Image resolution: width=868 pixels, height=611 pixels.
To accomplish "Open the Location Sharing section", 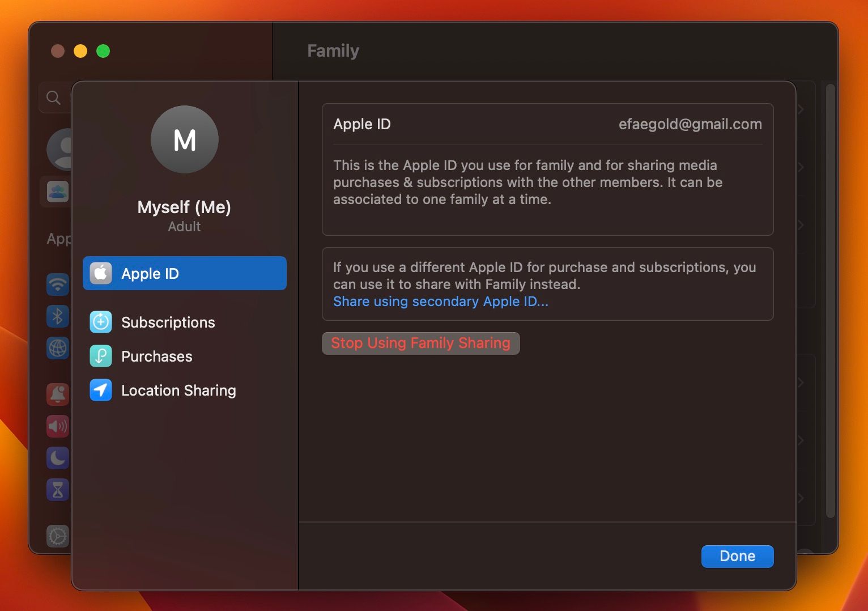I will pos(185,390).
